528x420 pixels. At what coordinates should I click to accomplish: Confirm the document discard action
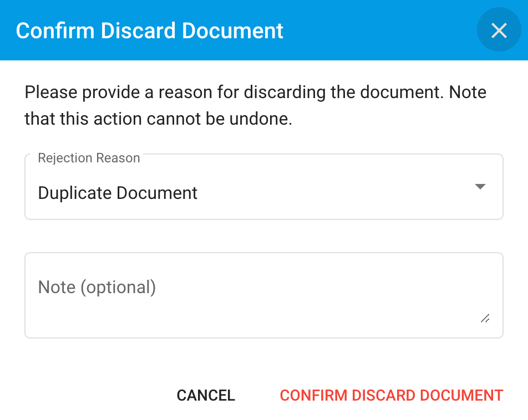(391, 395)
